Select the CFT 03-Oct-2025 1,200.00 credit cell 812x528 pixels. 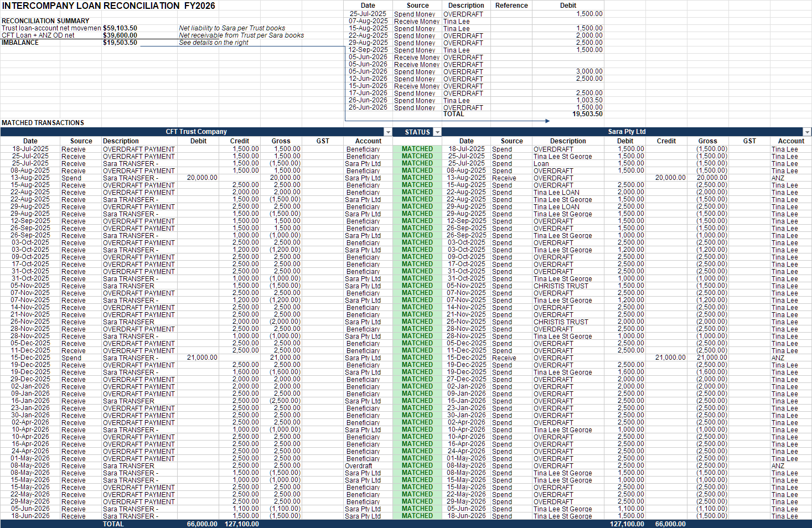tap(245, 250)
